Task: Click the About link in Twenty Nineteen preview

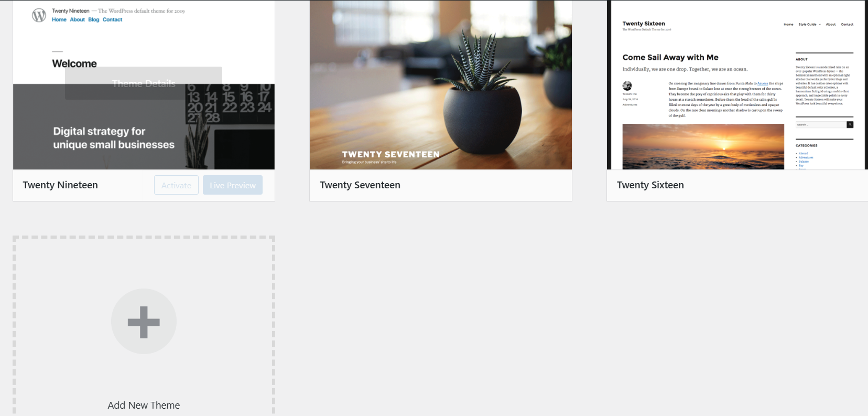Action: coord(78,19)
